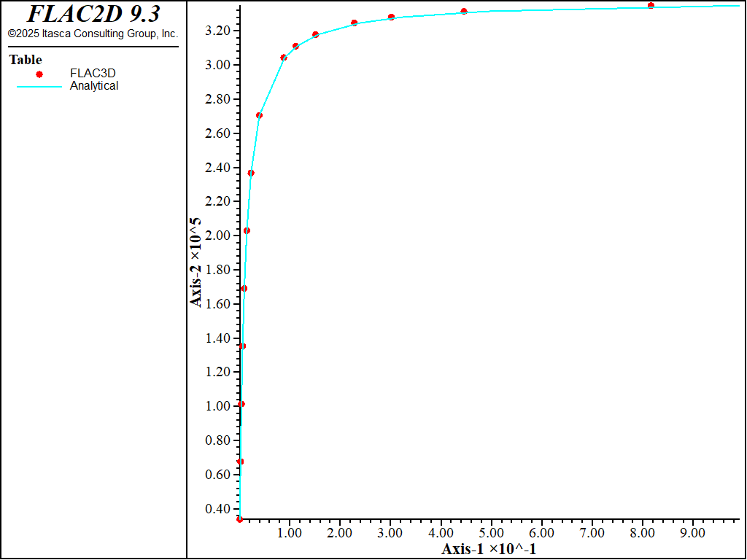Select the Analytical legend label
The height and width of the screenshot is (560, 747).
94,85
